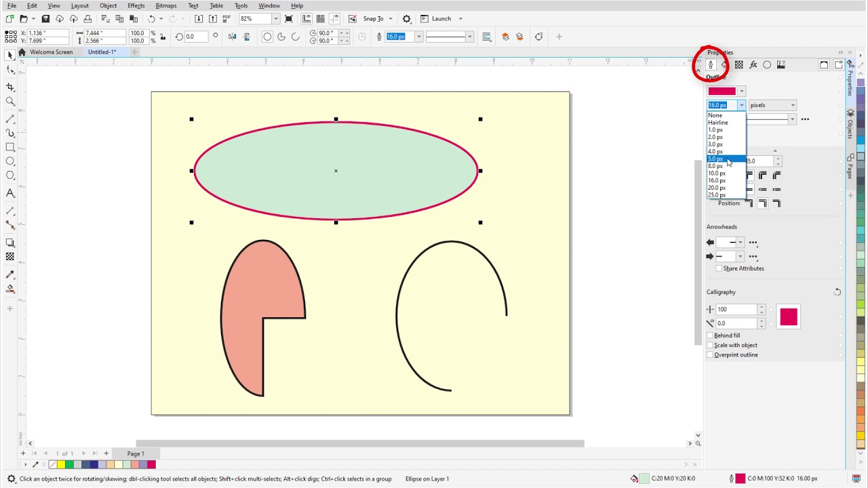Image resolution: width=868 pixels, height=488 pixels.
Task: Click the Export icon
Action: [213, 19]
